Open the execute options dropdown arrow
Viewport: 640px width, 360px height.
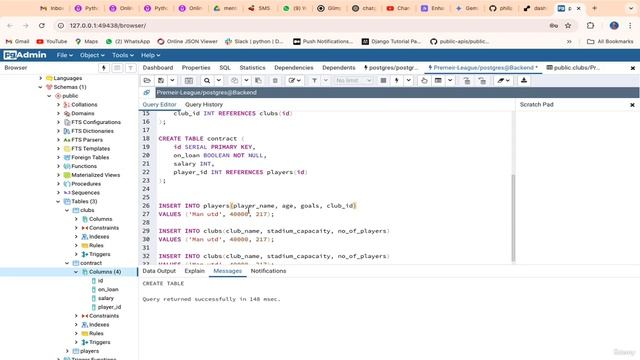tap(409, 80)
